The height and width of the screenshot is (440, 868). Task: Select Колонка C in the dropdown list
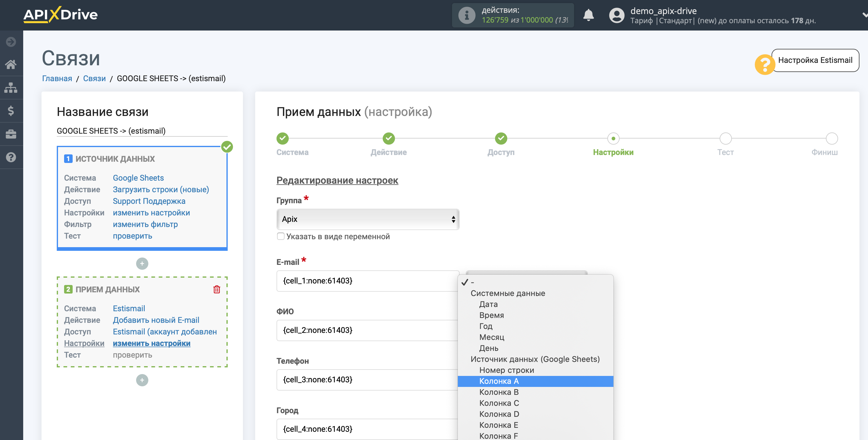535,403
